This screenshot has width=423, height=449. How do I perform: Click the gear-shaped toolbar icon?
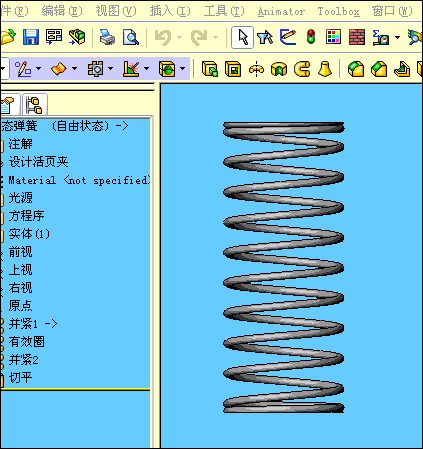click(95, 69)
